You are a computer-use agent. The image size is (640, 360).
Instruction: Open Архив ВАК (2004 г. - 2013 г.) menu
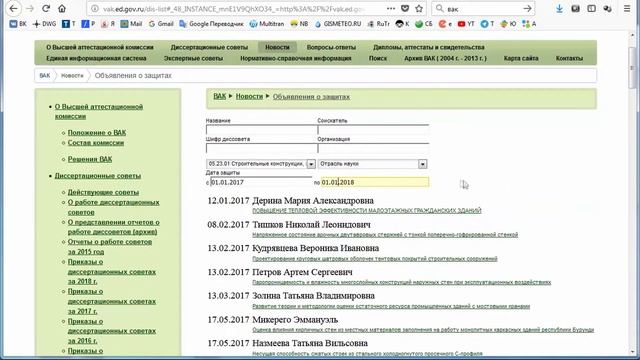(445, 58)
